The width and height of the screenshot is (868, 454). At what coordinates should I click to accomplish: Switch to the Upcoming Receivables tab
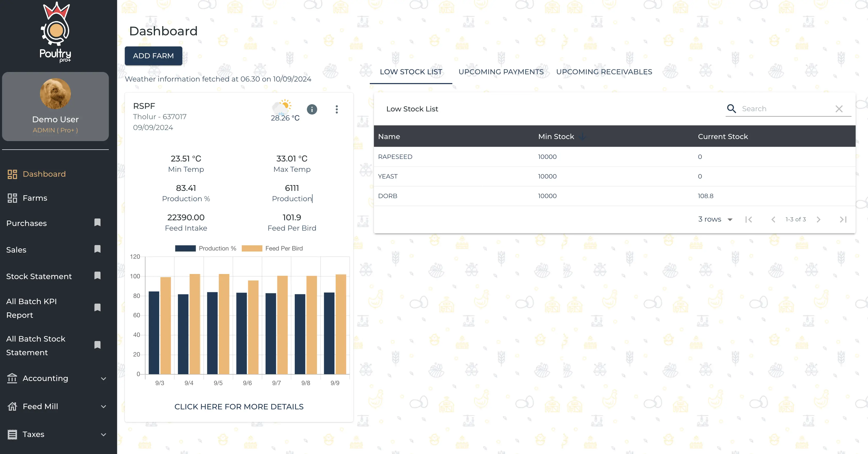pos(604,72)
